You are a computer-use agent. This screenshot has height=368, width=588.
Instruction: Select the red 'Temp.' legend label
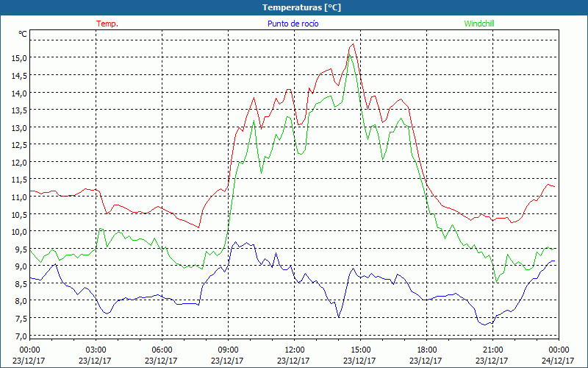coord(107,24)
